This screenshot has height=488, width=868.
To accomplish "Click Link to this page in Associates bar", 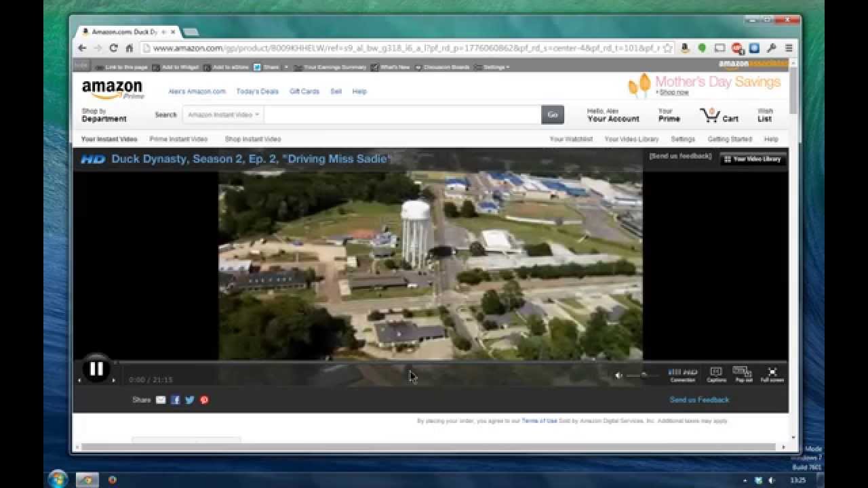I will click(x=121, y=67).
